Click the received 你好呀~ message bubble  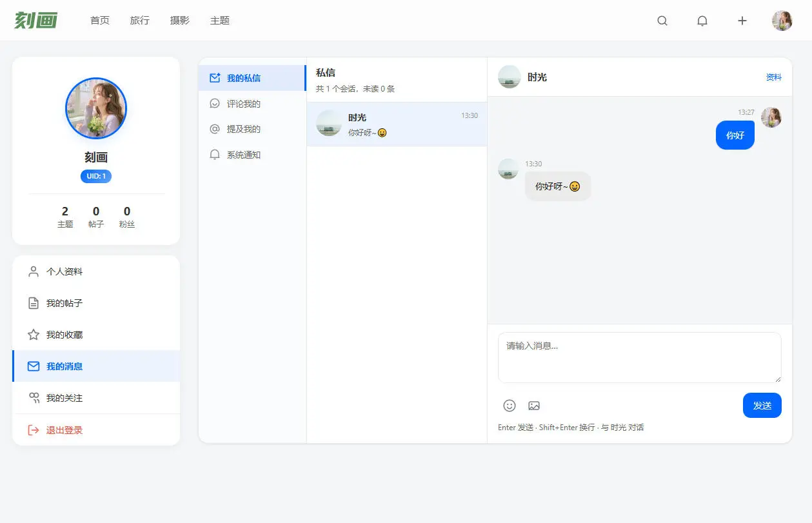pyautogui.click(x=558, y=186)
